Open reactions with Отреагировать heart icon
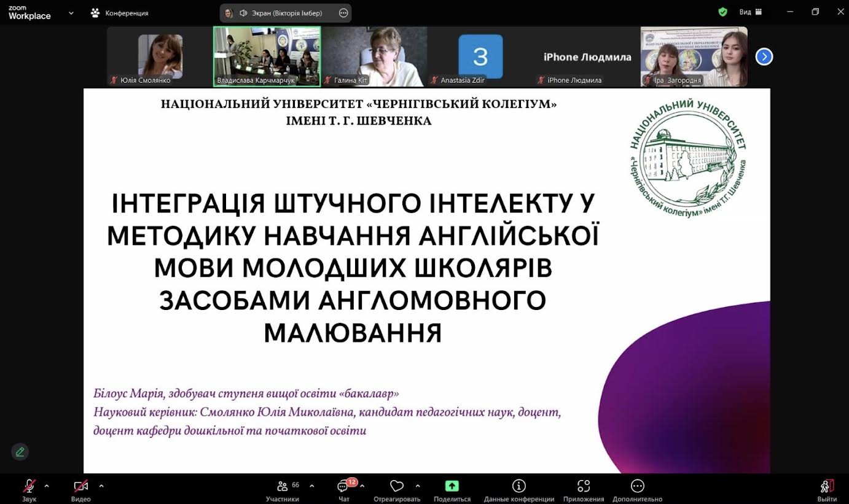 pos(397,489)
